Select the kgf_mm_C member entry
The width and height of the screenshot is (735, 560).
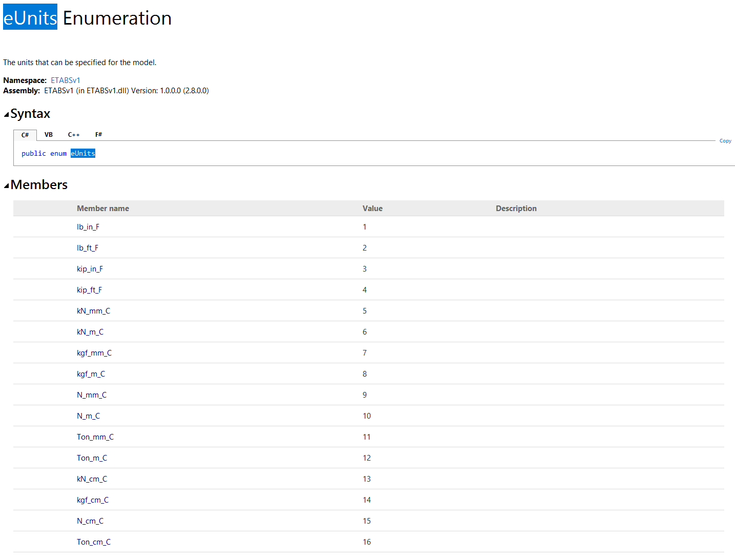tap(94, 353)
